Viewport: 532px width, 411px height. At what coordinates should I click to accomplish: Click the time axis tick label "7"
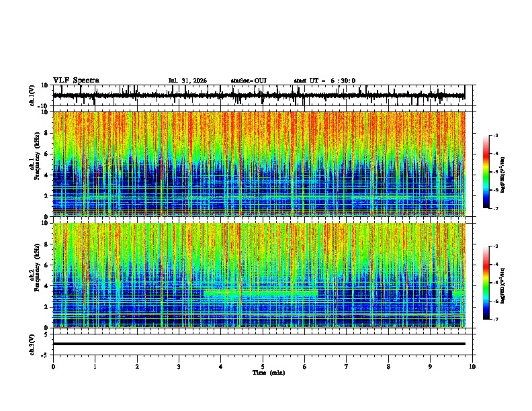[347, 367]
